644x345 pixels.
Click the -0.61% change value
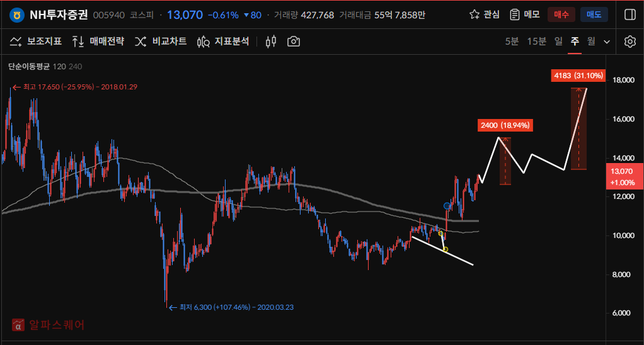pos(223,15)
